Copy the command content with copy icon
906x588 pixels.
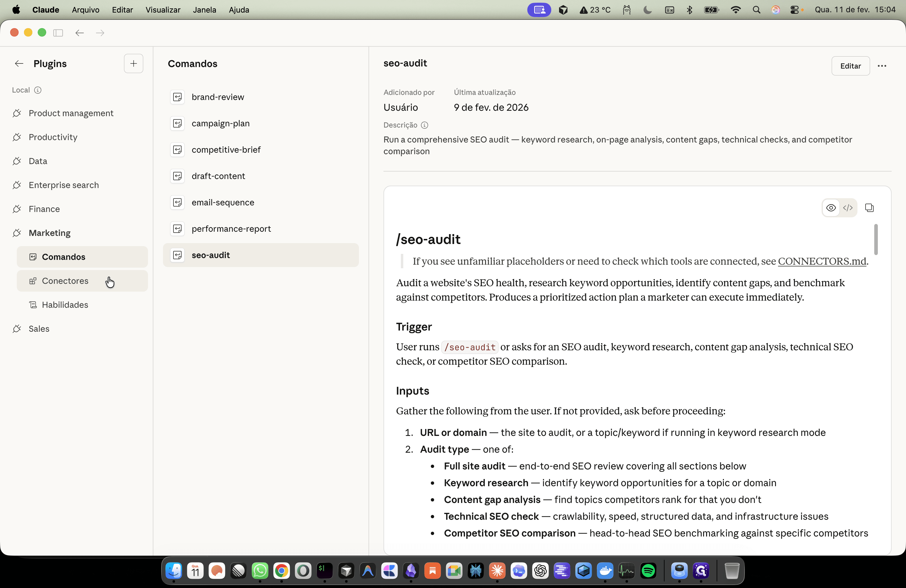tap(869, 208)
